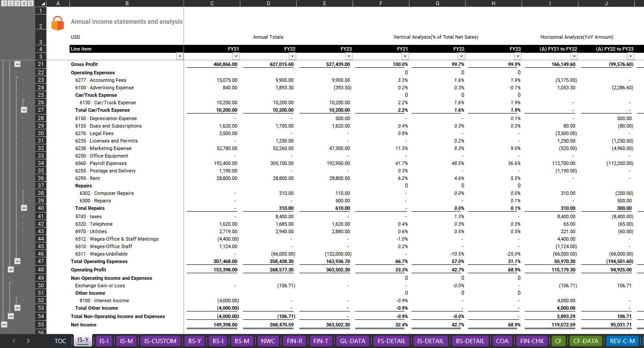
Task: Switch to the green CF sheet tab
Action: (558, 341)
